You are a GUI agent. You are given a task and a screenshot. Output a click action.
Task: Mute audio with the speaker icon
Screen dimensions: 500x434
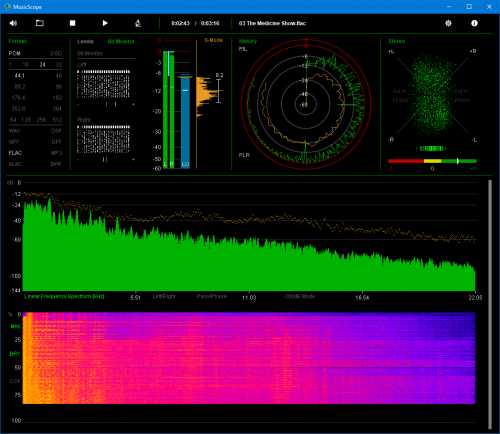pos(13,23)
